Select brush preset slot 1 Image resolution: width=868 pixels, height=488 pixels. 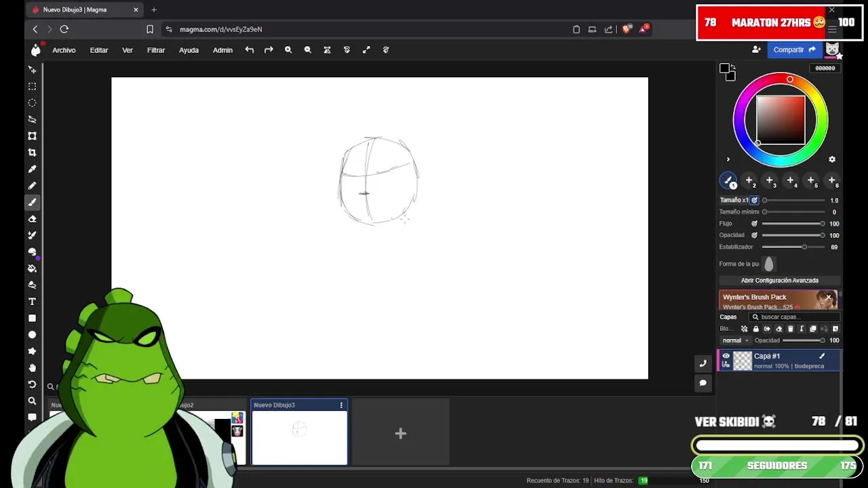click(728, 180)
